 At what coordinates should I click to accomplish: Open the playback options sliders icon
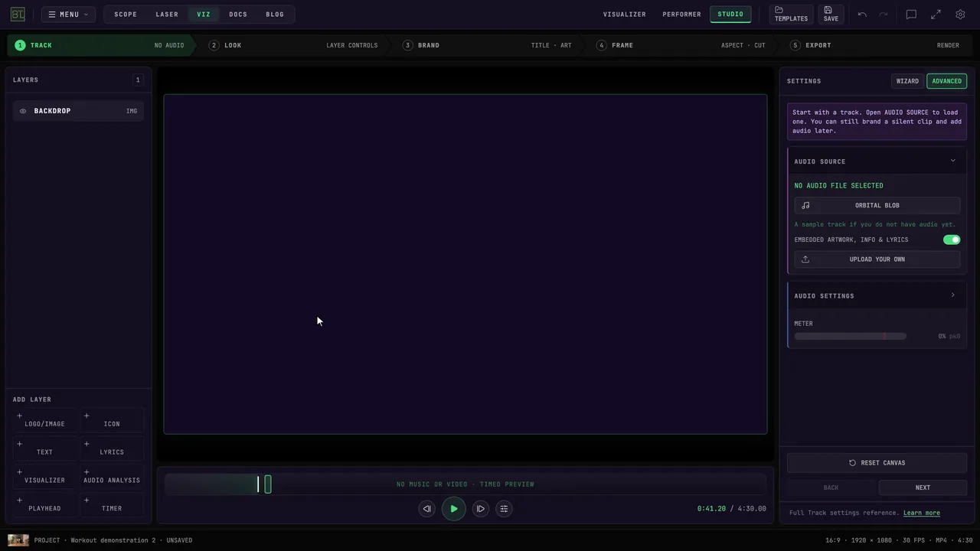tap(504, 508)
